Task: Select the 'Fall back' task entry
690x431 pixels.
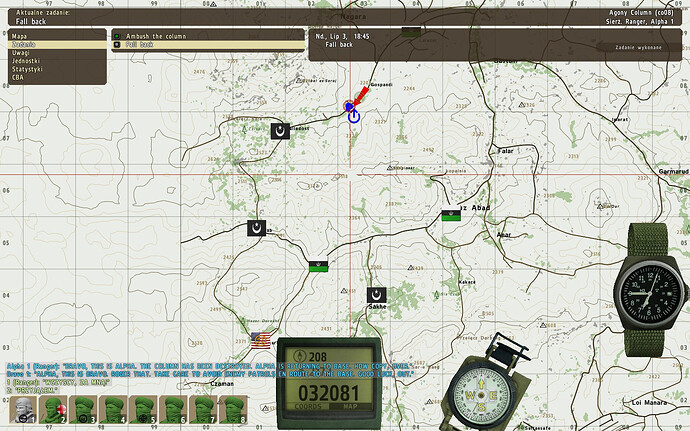Action: tap(138, 45)
